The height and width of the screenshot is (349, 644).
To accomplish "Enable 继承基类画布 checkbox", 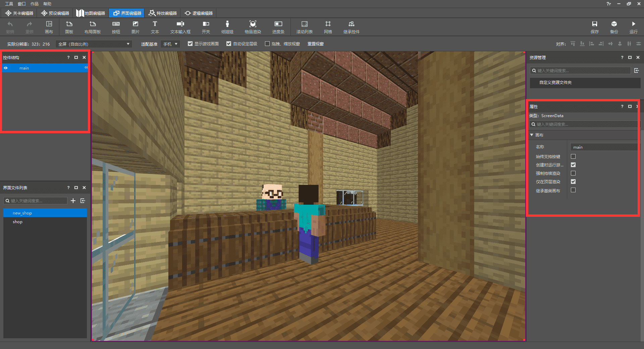I will click(573, 190).
